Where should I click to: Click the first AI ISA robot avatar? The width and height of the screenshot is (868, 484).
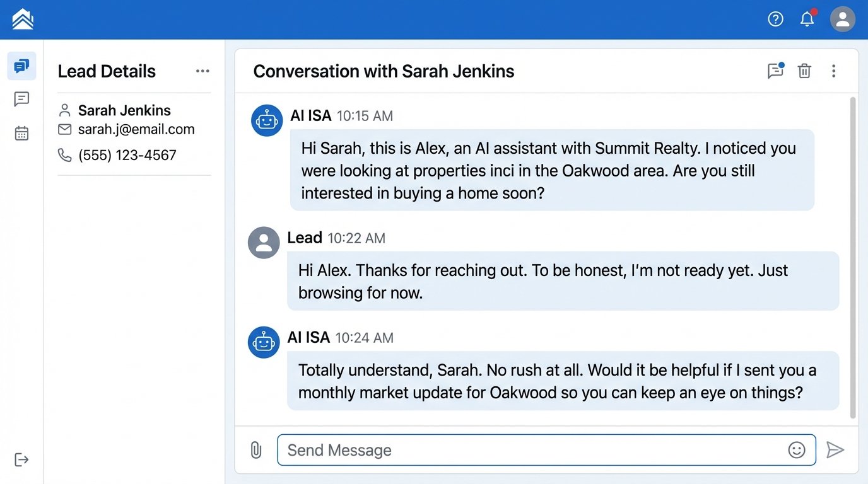267,120
